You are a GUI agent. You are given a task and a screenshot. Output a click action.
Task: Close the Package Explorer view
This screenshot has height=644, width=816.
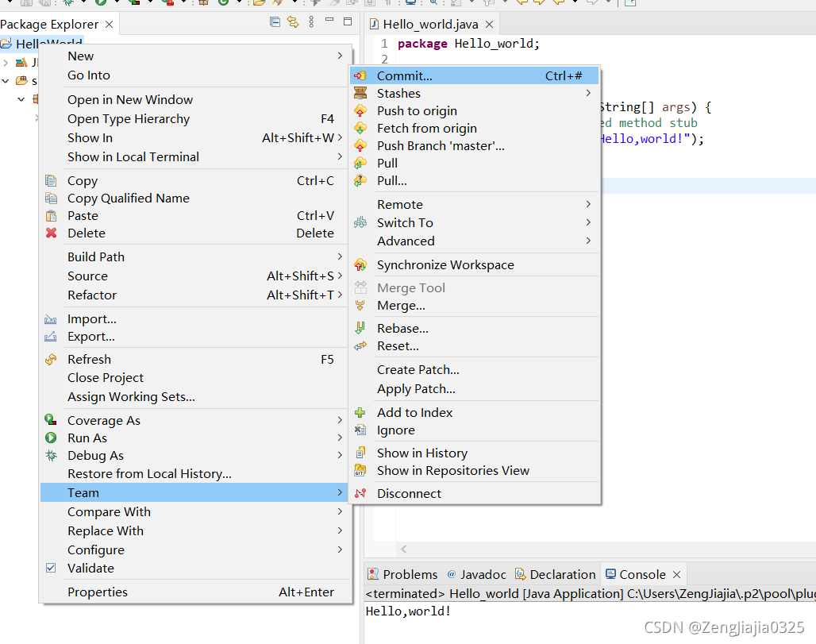coord(109,24)
